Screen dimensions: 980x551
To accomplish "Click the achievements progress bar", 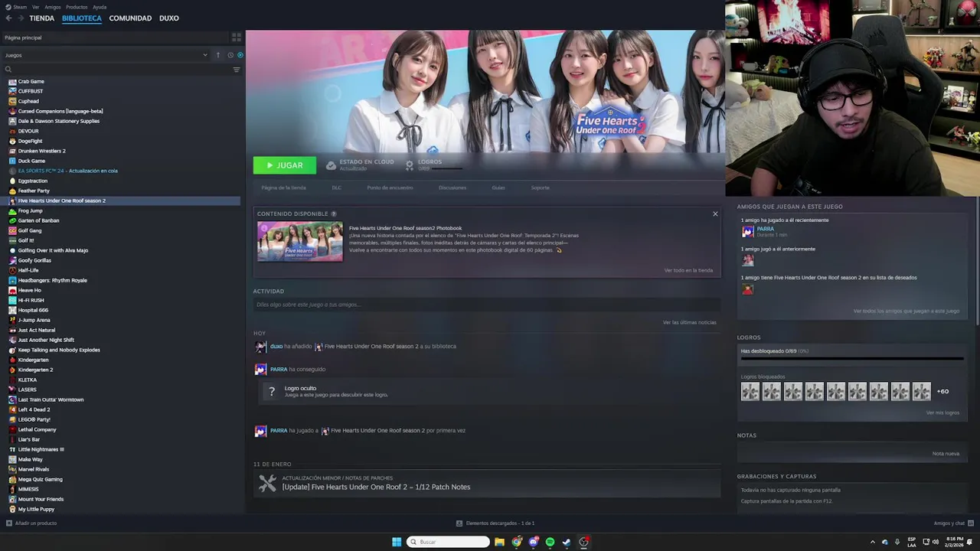I will click(851, 357).
